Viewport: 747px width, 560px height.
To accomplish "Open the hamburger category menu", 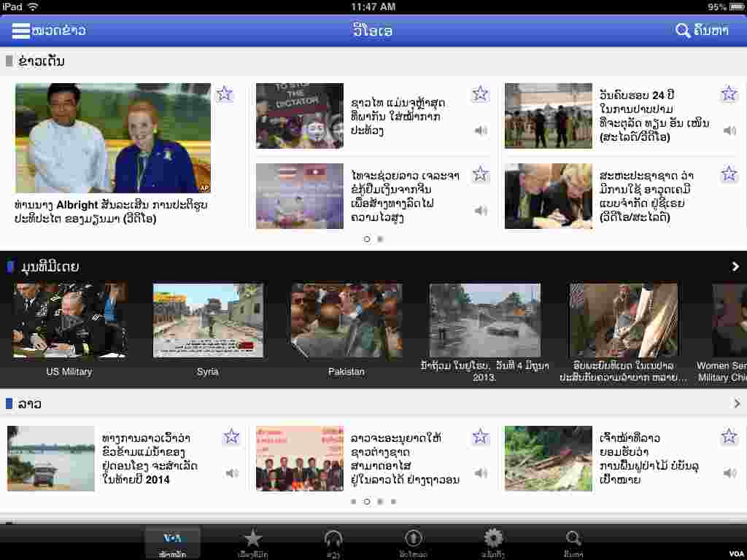I will (x=20, y=31).
